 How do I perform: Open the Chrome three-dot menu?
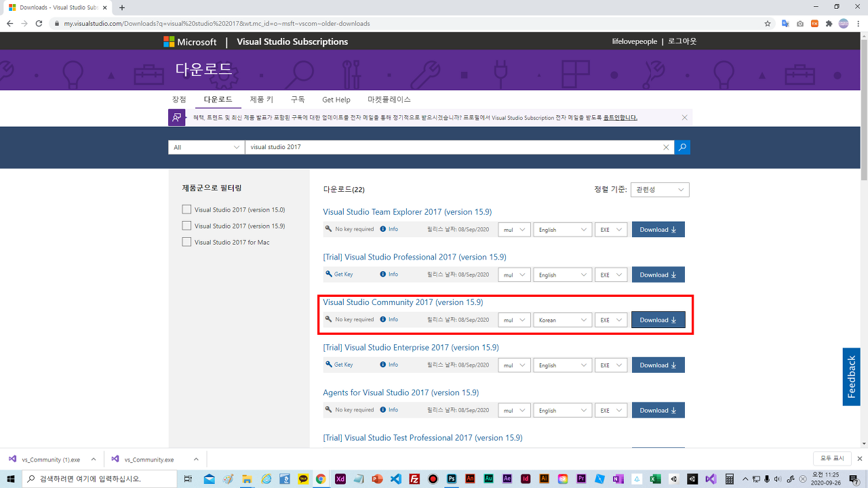[858, 23]
